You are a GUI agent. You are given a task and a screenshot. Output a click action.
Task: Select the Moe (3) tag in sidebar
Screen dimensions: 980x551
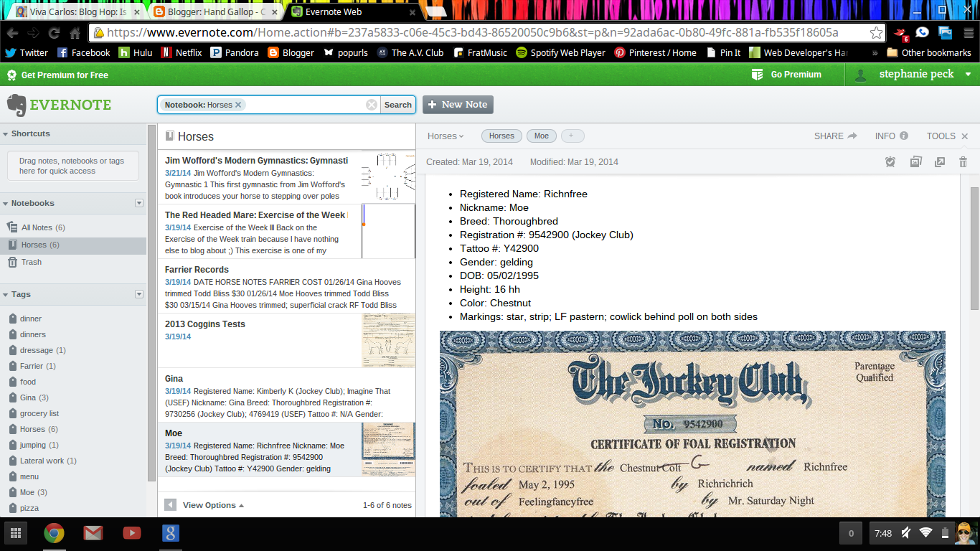pyautogui.click(x=33, y=492)
